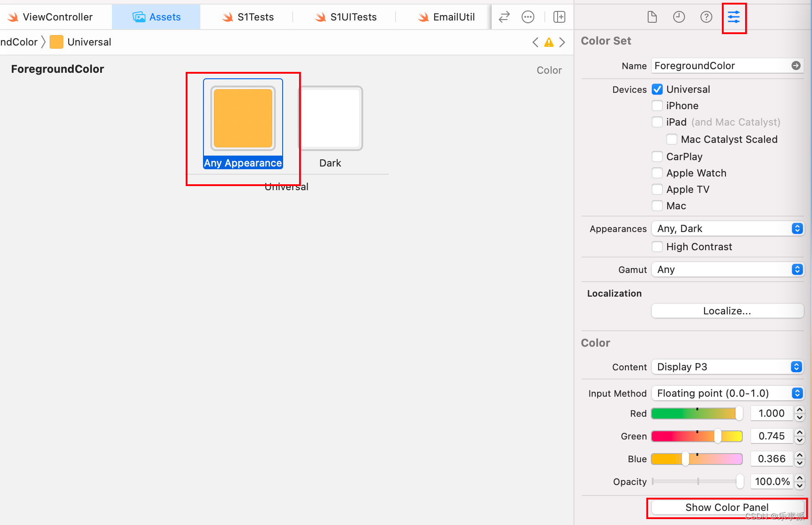
Task: Go to previous issue chevron
Action: point(535,42)
